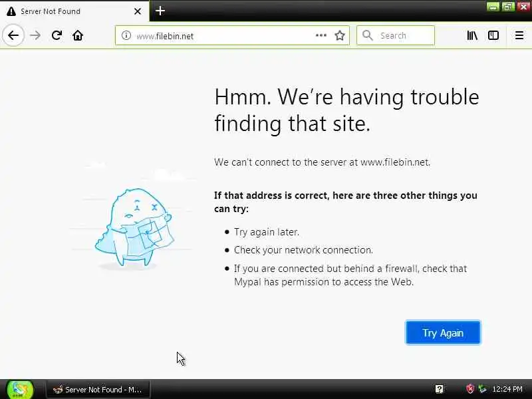
Task: Switch to Server Not Found taskbar item
Action: coord(98,390)
